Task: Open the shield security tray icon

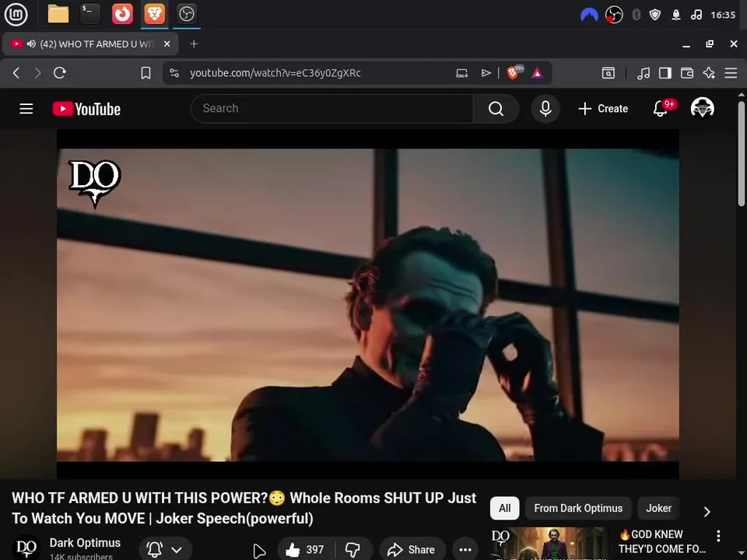Action: 655,16
